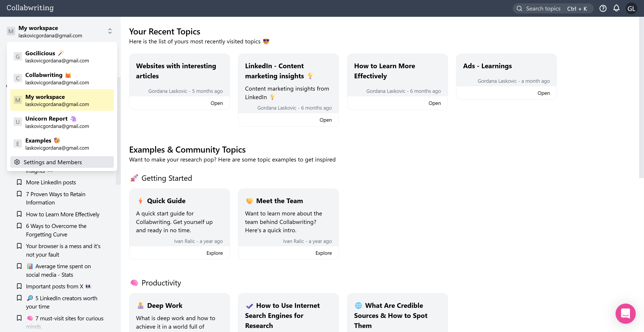Click the G avatar of Gocilicious workspace

click(x=17, y=57)
